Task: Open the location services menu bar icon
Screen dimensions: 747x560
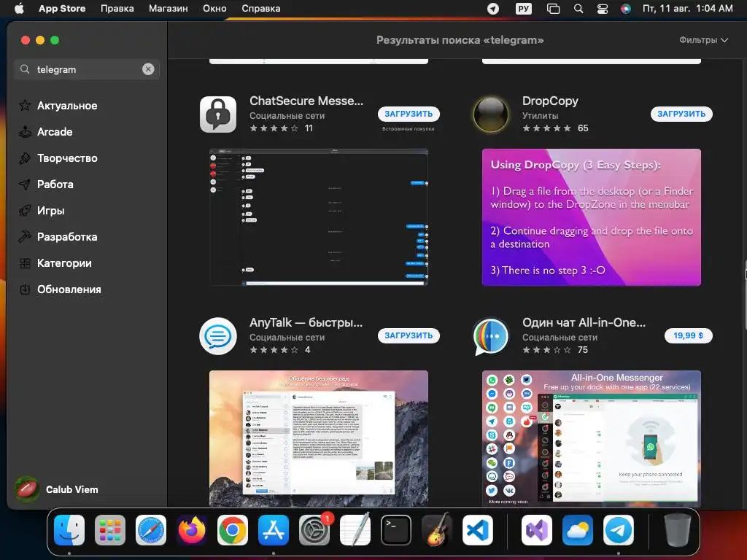Action: (493, 9)
